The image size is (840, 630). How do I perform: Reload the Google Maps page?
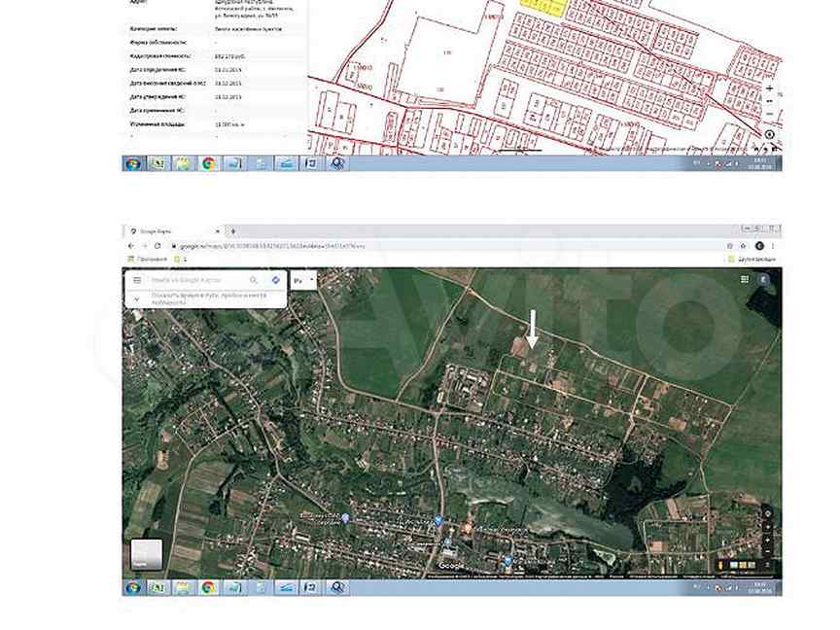pos(157,246)
